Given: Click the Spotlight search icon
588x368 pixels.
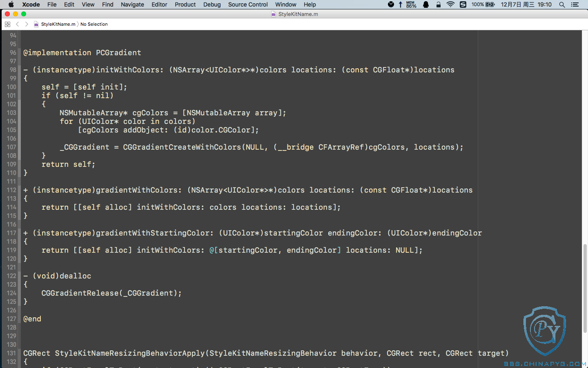Looking at the screenshot, I should point(562,4).
